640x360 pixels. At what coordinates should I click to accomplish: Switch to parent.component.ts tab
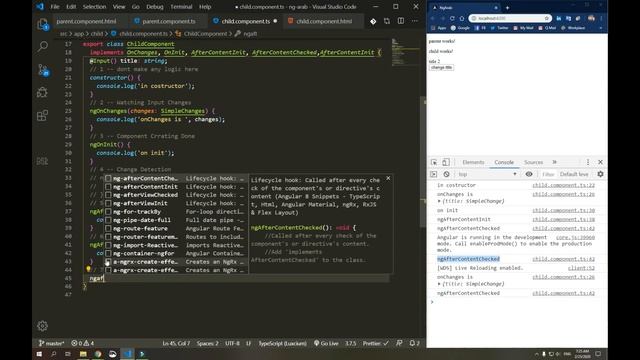(x=169, y=21)
